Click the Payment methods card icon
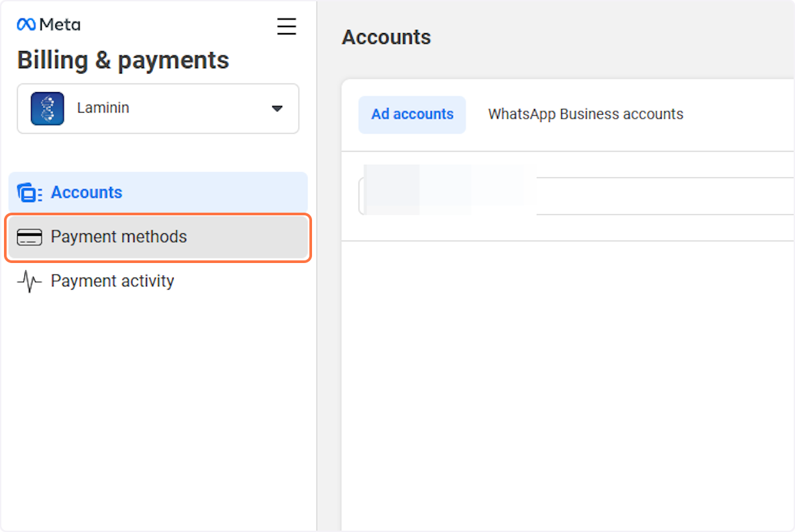This screenshot has height=532, width=795. pyautogui.click(x=30, y=237)
